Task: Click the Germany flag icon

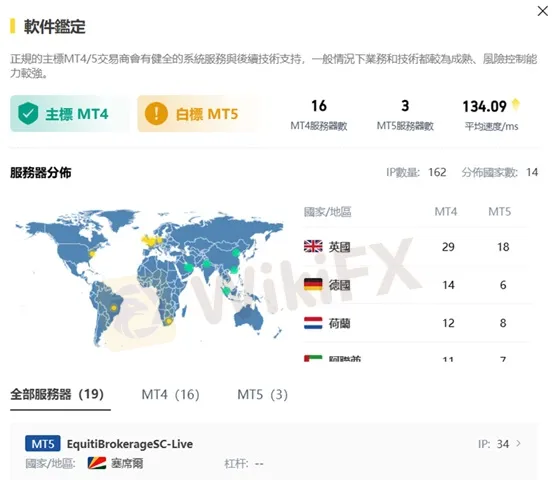Action: tap(313, 284)
